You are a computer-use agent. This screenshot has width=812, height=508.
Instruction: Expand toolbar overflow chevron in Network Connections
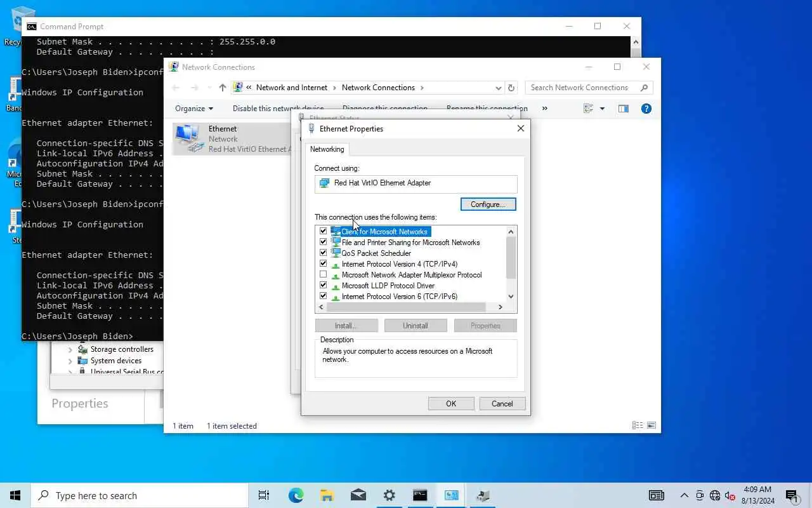click(544, 109)
